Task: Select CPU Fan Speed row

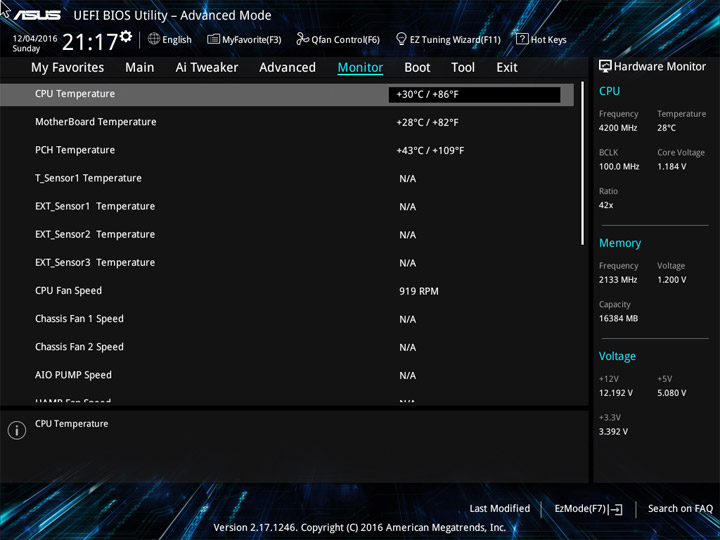Action: [287, 291]
